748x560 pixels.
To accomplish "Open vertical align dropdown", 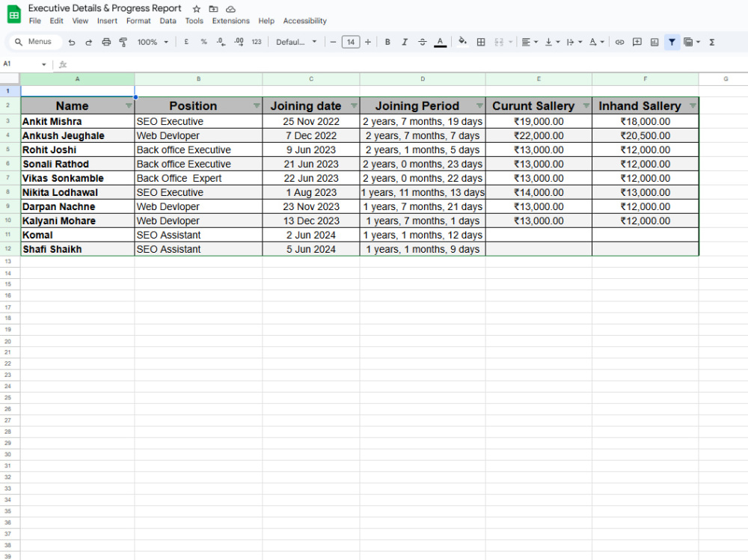I will 552,42.
